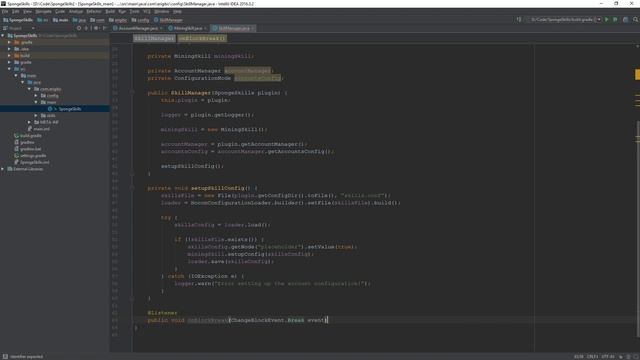Collapse the SpongeSkills project root

coord(3,36)
